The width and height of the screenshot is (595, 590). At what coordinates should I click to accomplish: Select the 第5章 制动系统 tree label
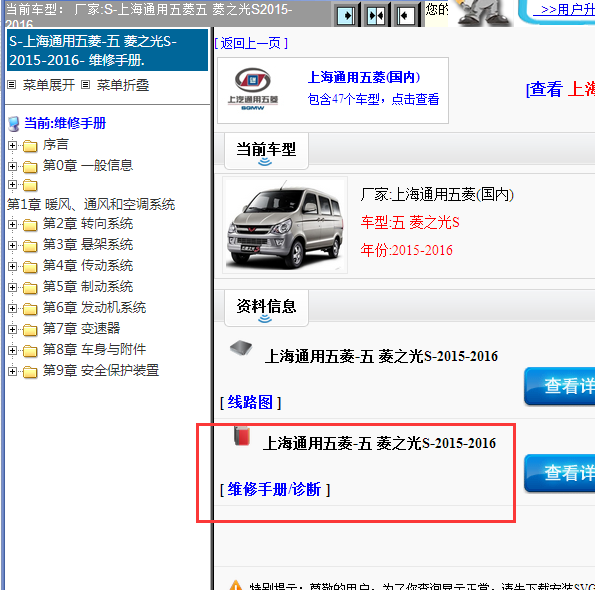pos(88,287)
